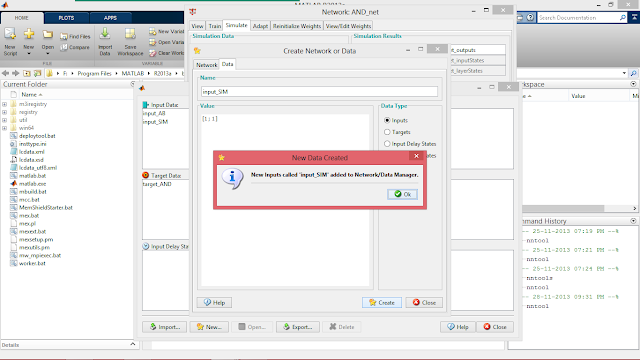Click the Search Documentation field

click(x=578, y=18)
